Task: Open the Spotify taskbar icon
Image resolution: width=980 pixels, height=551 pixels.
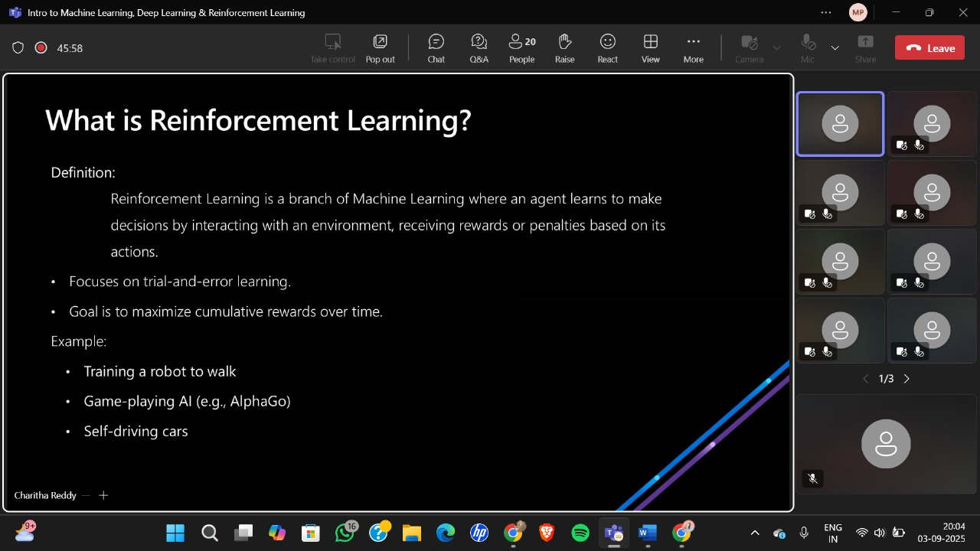Action: [x=581, y=533]
